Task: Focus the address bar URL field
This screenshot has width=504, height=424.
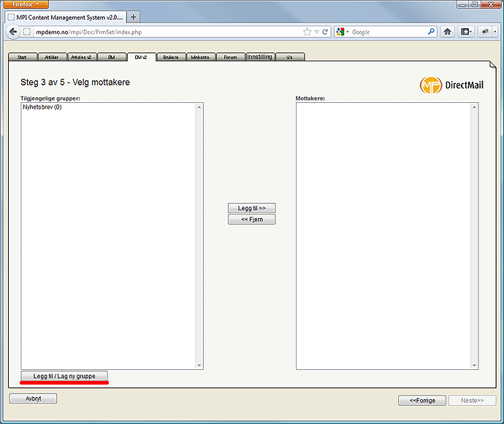Action: (167, 32)
